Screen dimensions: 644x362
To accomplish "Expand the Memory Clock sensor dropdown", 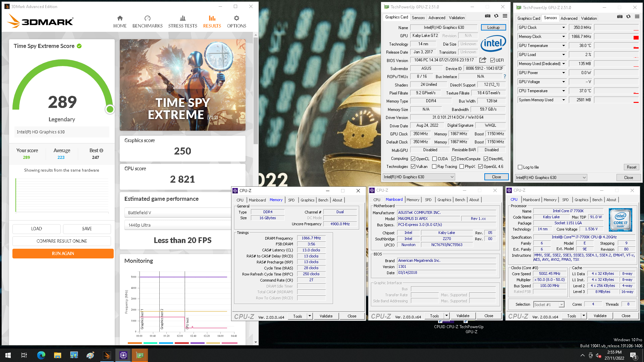I will pos(563,37).
